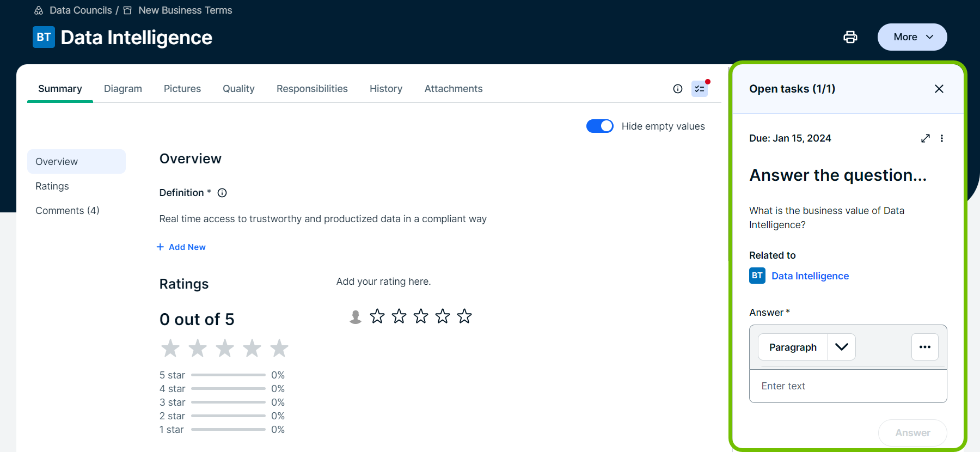
Task: Open the task's vertical three-dot menu
Action: [x=942, y=138]
